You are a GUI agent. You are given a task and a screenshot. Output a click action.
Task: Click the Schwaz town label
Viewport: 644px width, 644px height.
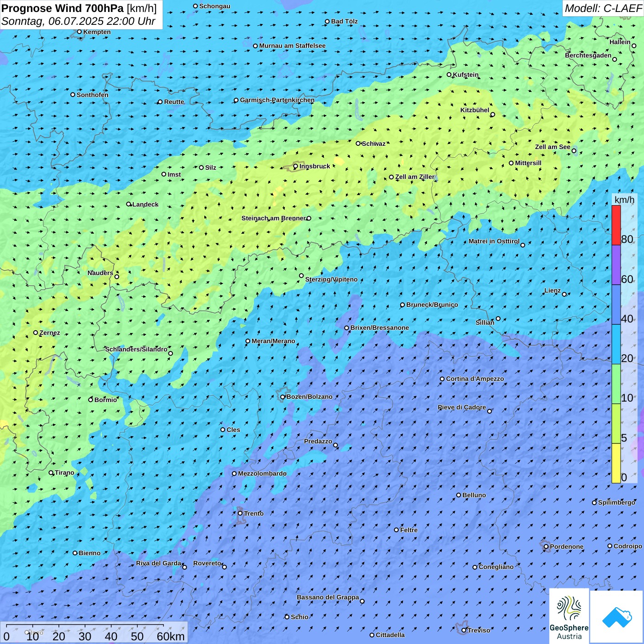coord(374,144)
